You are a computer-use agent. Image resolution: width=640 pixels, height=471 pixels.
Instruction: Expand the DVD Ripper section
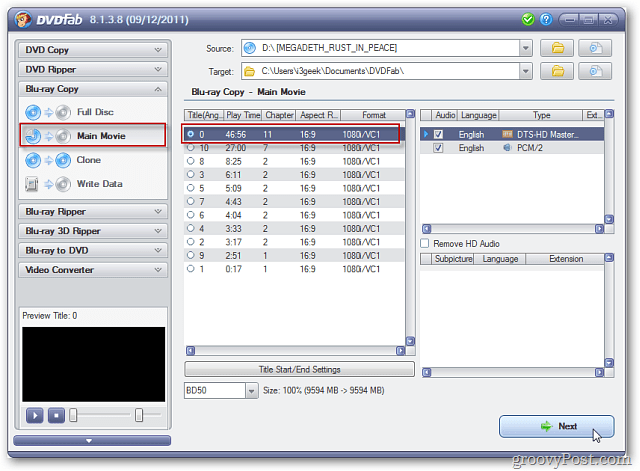(x=93, y=69)
